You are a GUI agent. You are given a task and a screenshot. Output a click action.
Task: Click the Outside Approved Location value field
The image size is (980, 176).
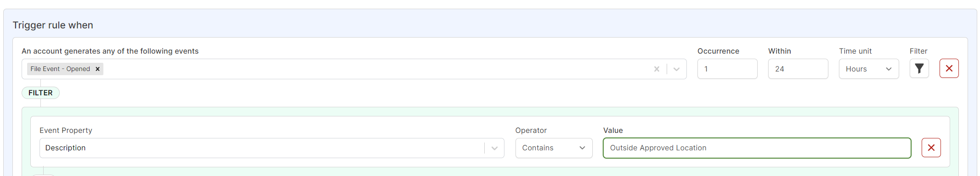(757, 148)
